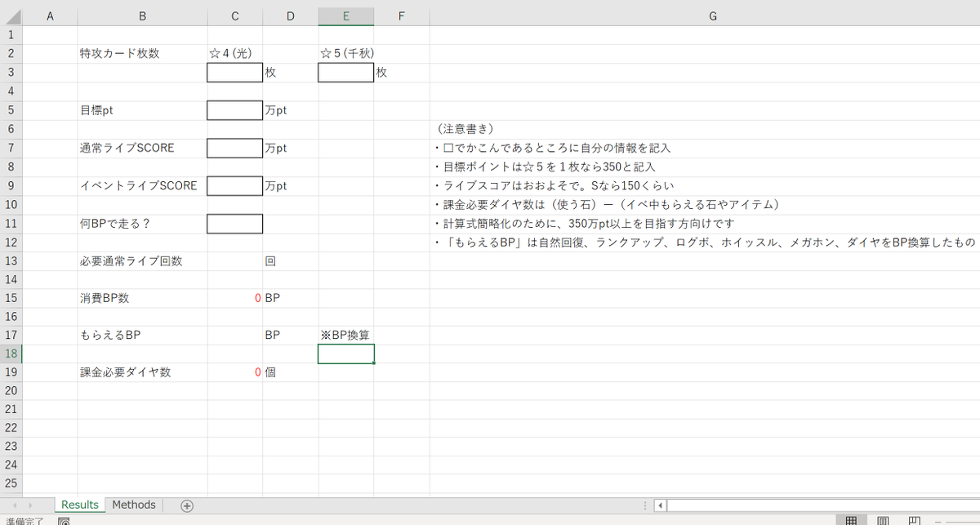Click the next-sheet navigation arrow
Viewport: 980px width, 525px height.
pyautogui.click(x=32, y=505)
